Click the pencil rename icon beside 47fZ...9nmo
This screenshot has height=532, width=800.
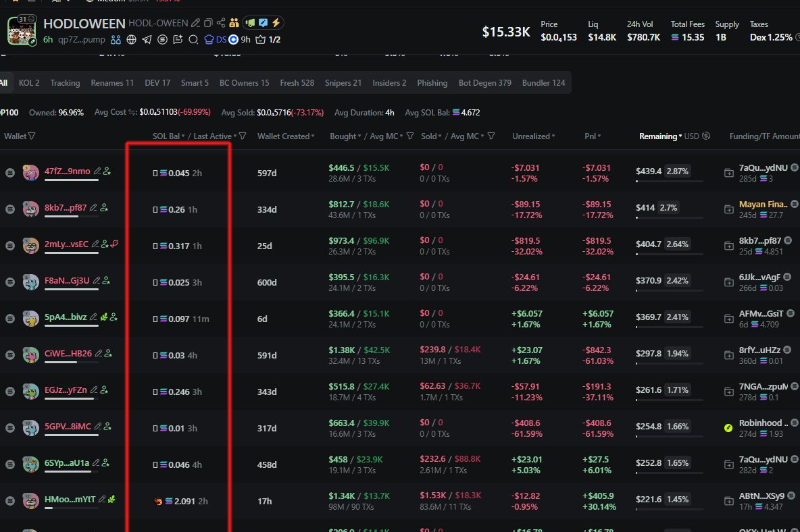97,171
